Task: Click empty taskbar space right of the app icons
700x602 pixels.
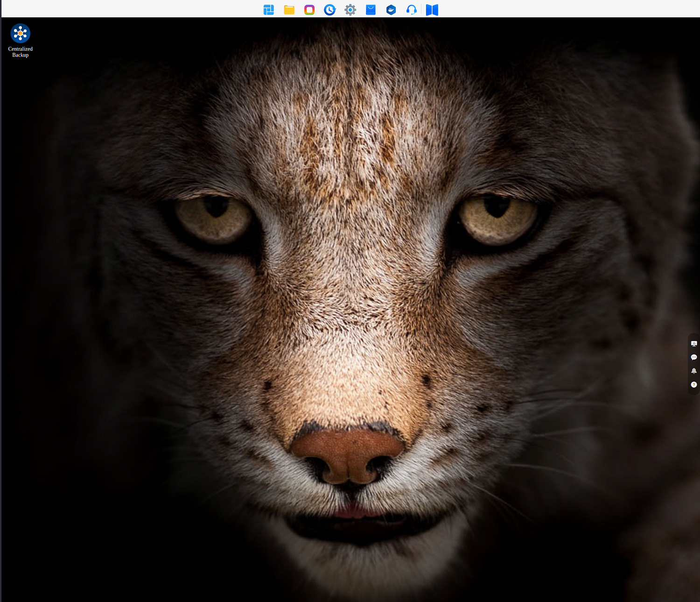Action: pos(569,9)
